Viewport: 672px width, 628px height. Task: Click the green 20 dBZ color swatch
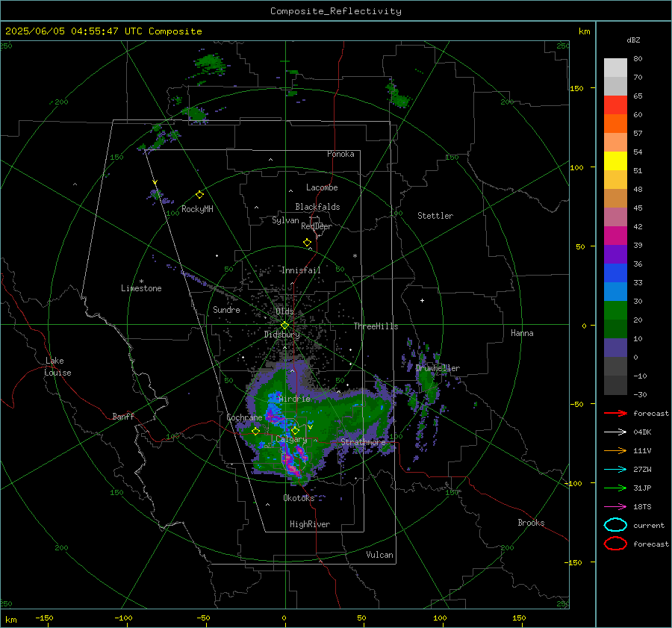pyautogui.click(x=615, y=311)
